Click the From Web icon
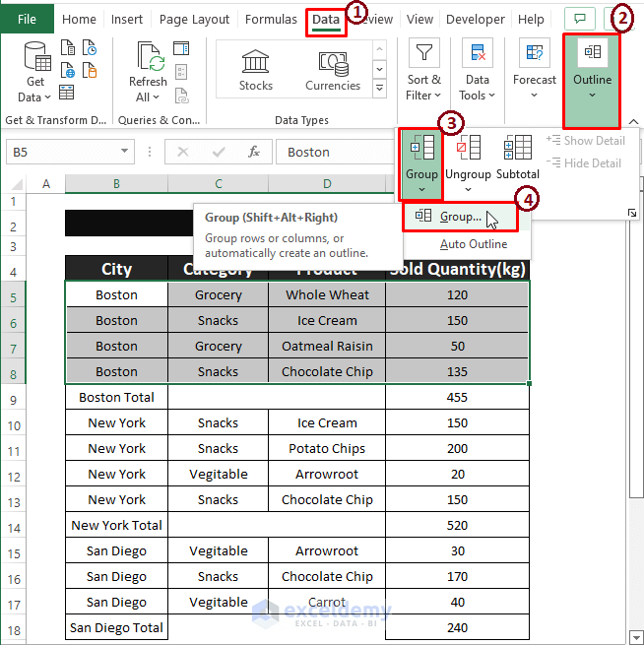 coord(68,70)
